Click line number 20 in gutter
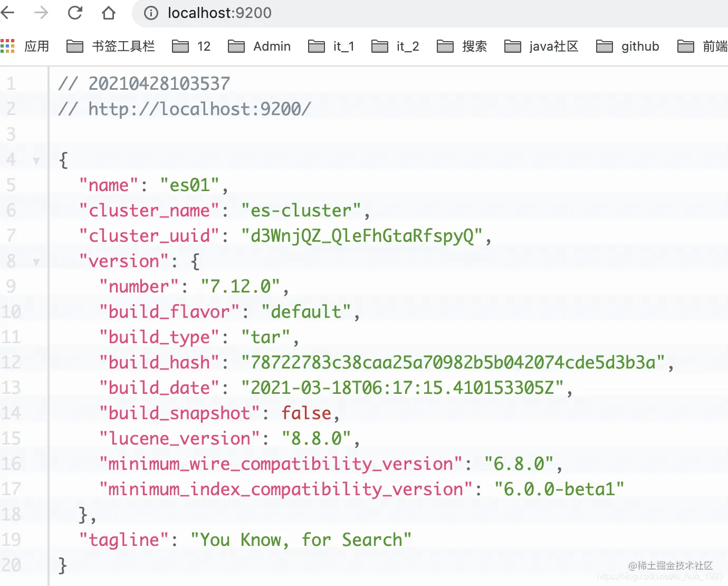 11,565
